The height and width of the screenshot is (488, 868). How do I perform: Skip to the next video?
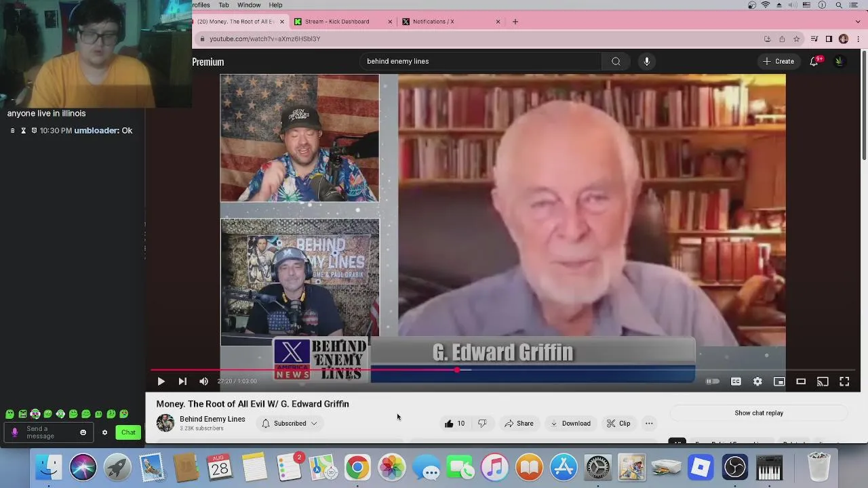coord(182,382)
